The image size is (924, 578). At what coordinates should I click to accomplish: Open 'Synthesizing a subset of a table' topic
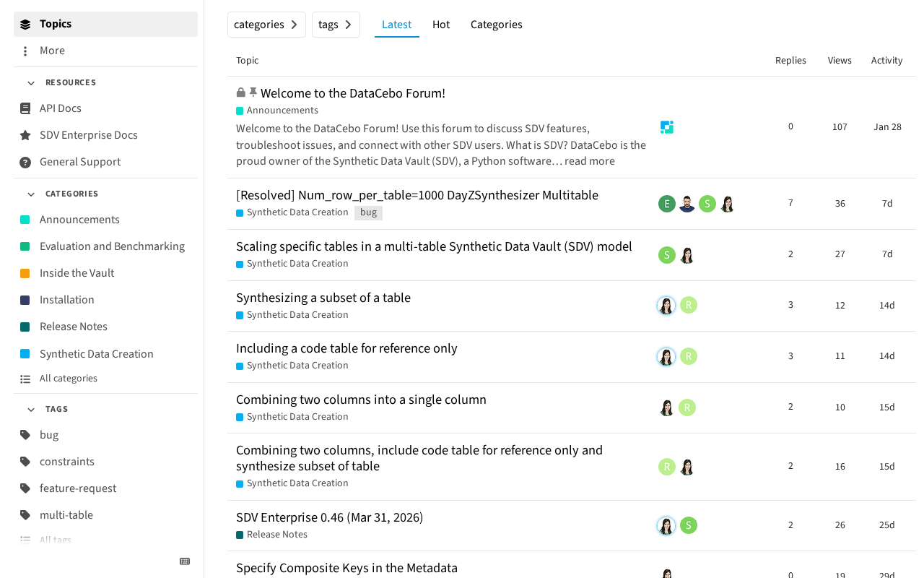coord(323,298)
